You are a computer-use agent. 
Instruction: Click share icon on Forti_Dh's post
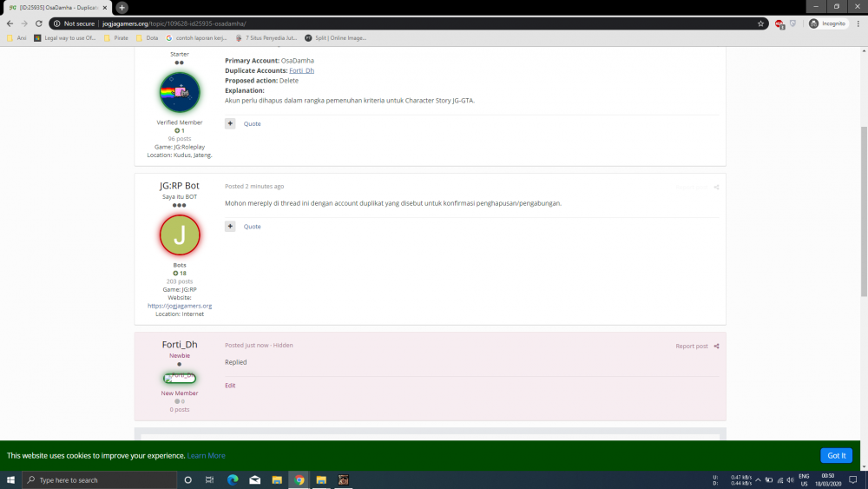point(716,346)
